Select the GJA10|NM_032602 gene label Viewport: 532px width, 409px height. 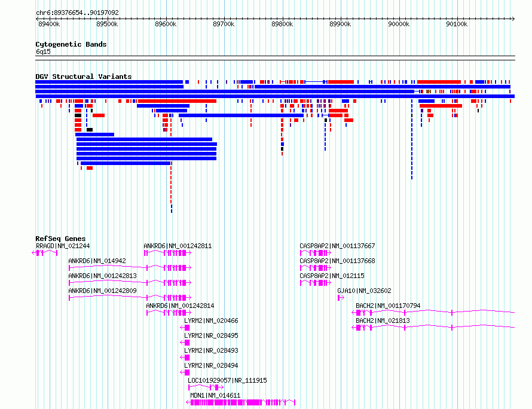click(x=364, y=291)
